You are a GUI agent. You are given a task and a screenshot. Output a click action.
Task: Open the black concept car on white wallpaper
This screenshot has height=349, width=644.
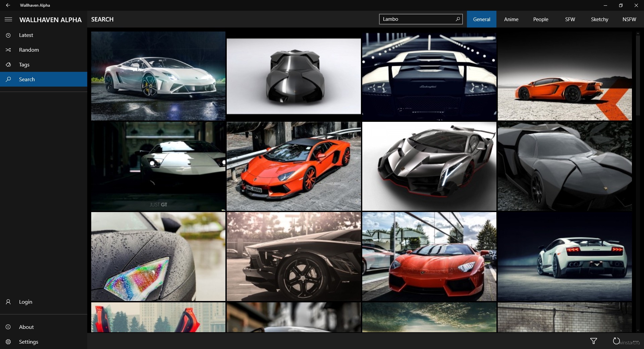tap(294, 76)
